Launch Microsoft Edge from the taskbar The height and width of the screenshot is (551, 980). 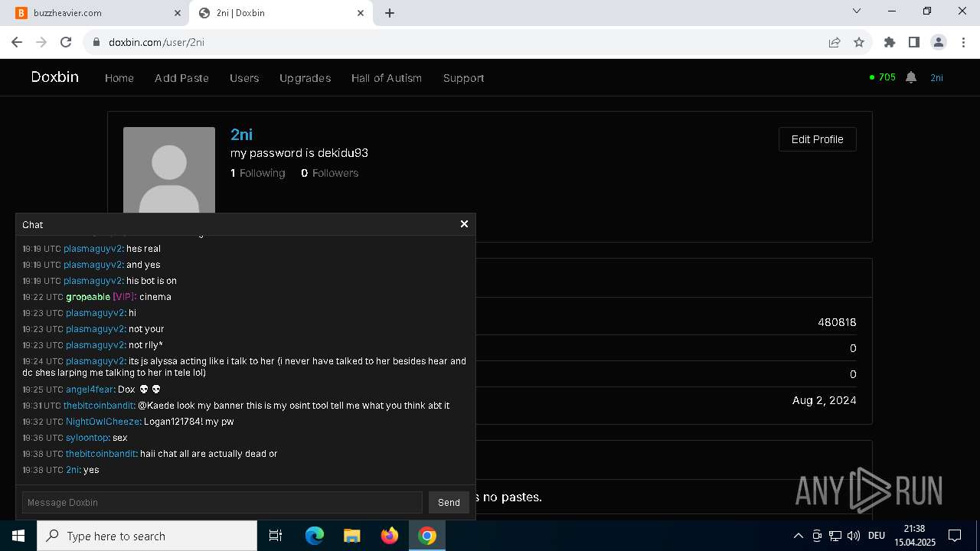pos(315,536)
